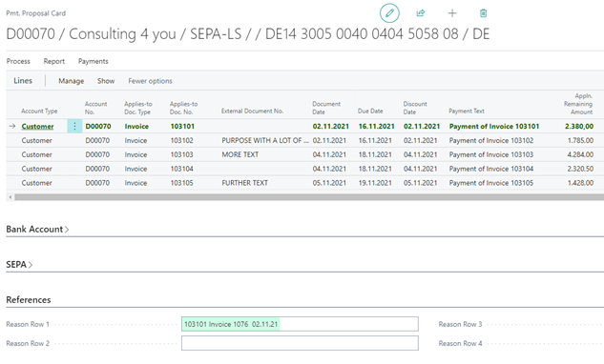Click the External Document No. column header
The height and width of the screenshot is (364, 604).
point(252,111)
